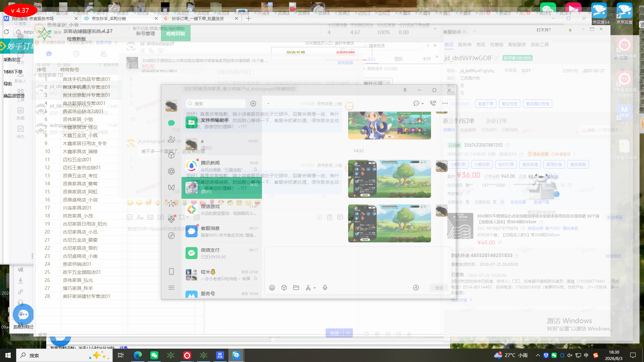644x362 pixels.
Task: Refresh the browser page
Action: pyautogui.click(x=6, y=32)
